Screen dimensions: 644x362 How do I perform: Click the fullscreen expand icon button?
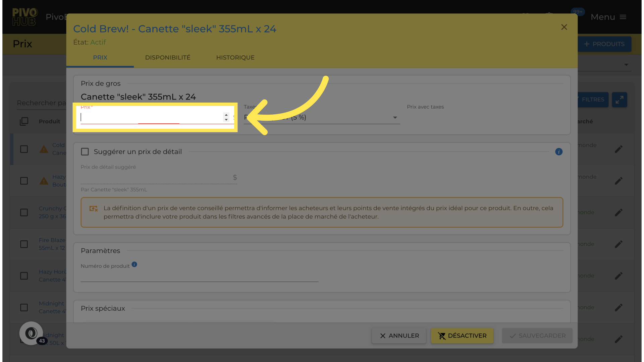pyautogui.click(x=619, y=100)
